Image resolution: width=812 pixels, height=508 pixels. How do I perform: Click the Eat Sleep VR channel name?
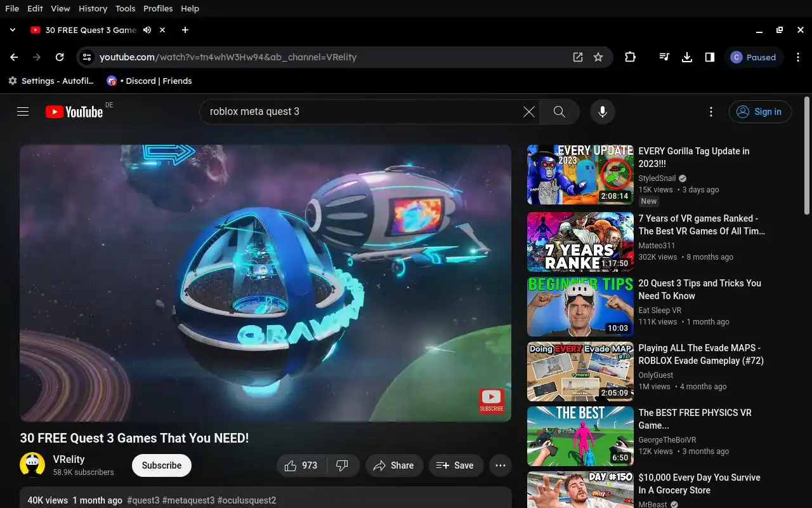tap(660, 311)
